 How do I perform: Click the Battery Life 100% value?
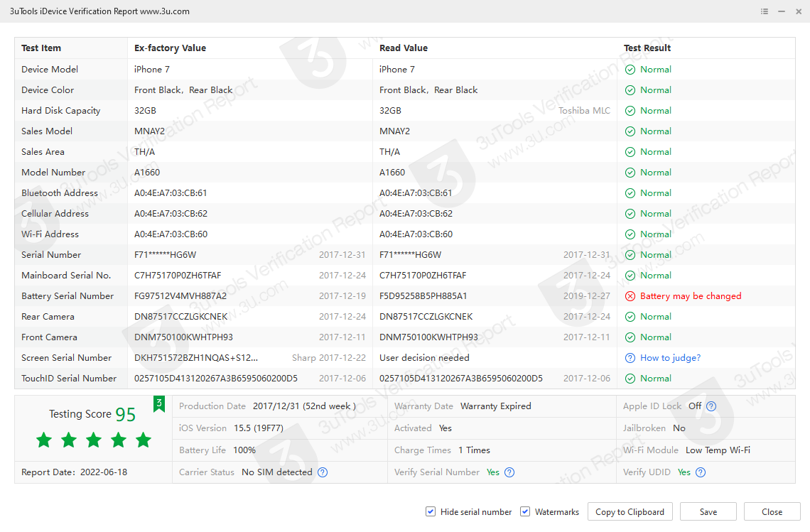[x=244, y=450]
